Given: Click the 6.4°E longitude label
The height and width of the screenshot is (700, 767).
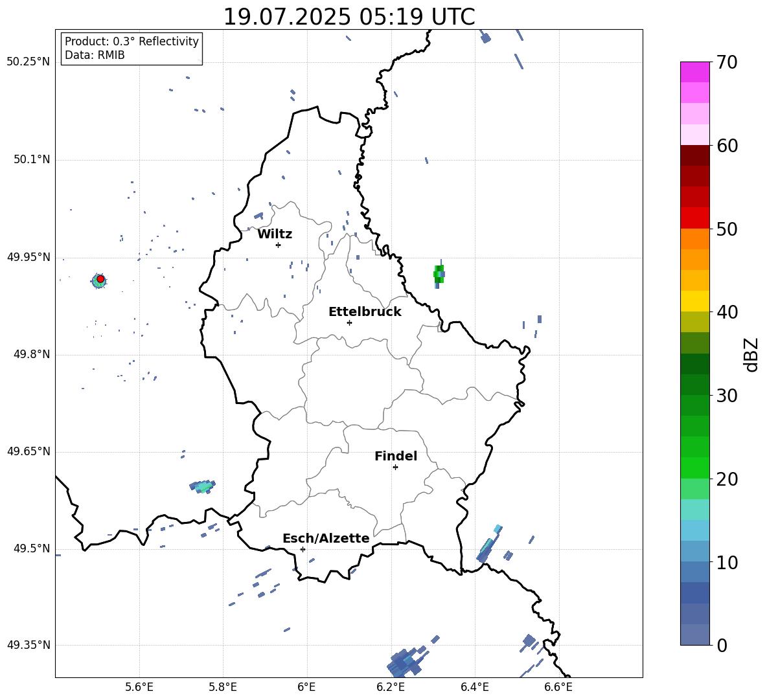Looking at the screenshot, I should (x=474, y=688).
